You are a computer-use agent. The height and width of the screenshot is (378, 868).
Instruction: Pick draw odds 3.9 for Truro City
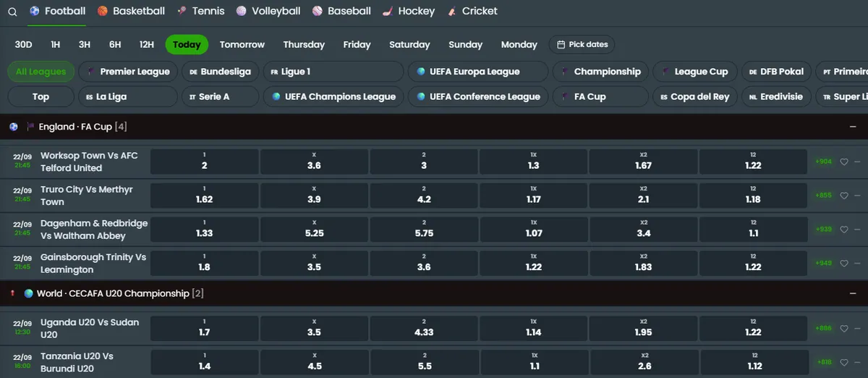click(314, 196)
